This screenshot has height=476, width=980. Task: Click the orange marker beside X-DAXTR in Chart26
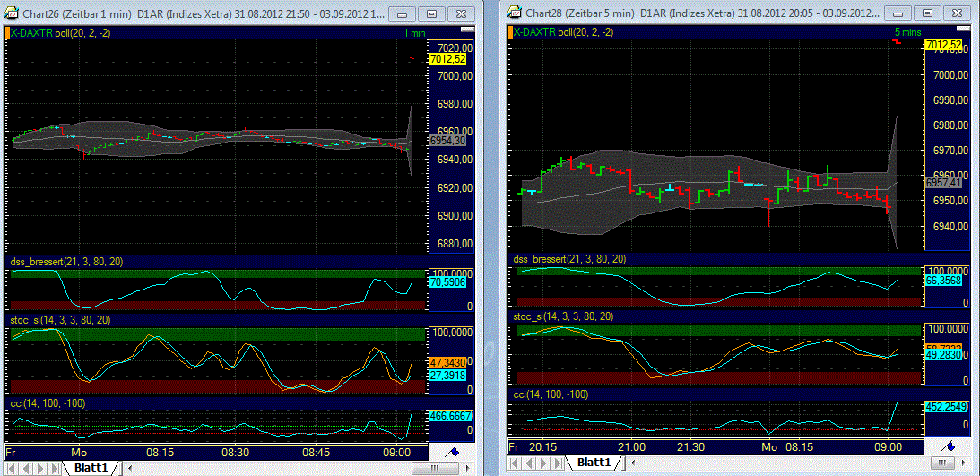tap(7, 33)
